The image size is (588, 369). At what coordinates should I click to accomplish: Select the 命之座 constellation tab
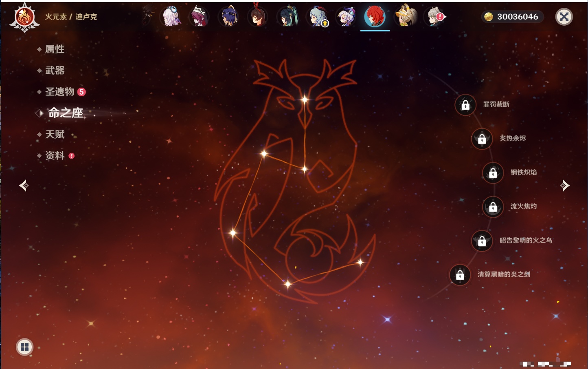[65, 113]
